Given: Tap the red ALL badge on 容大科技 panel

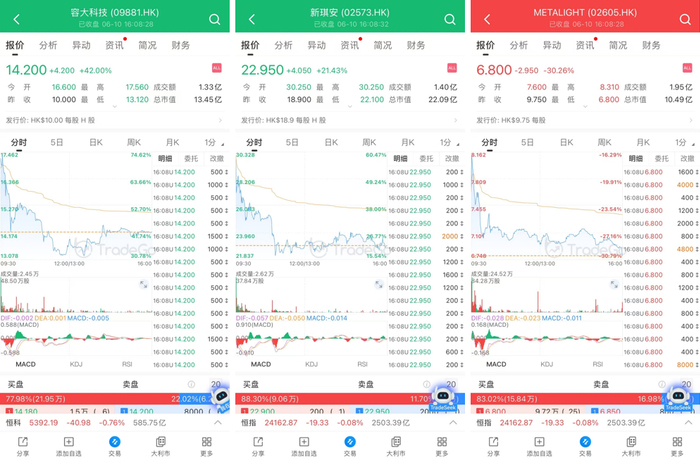Looking at the screenshot, I should [x=217, y=68].
